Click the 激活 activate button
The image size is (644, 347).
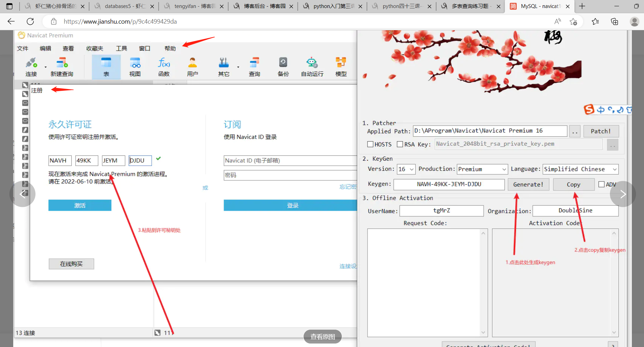pos(80,205)
